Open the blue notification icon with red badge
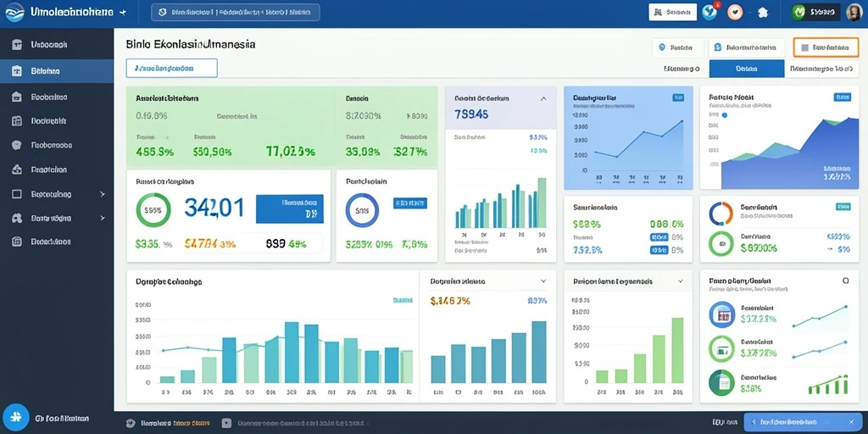 709,12
